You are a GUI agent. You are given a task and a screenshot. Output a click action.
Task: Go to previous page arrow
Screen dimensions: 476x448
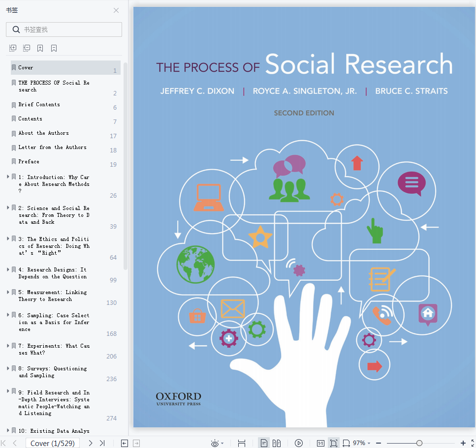click(x=15, y=443)
